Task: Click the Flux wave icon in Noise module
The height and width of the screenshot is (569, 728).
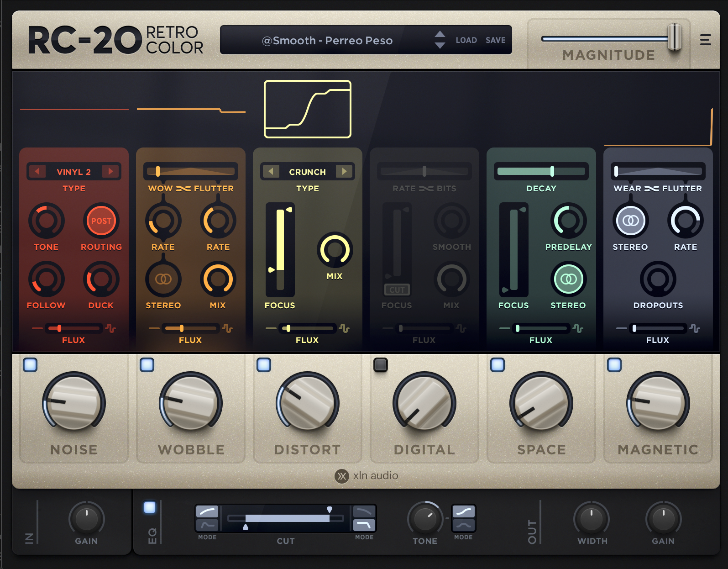Action: [110, 328]
